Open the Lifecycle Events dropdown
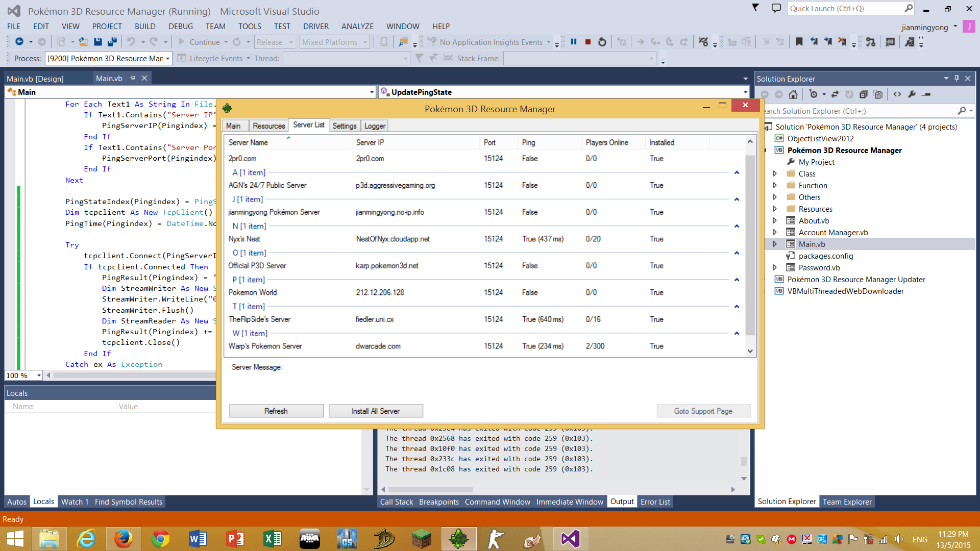The width and height of the screenshot is (980, 551). 248,59
